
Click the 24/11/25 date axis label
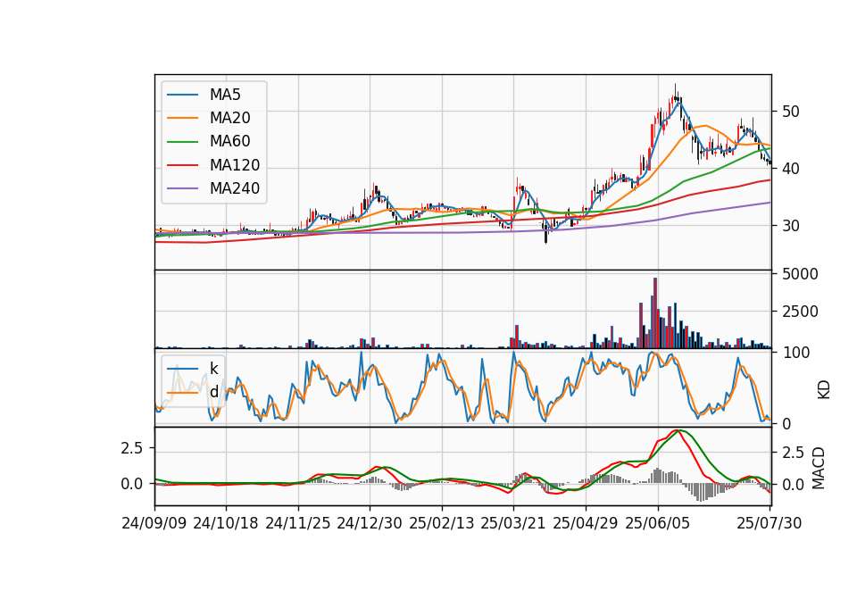click(298, 523)
